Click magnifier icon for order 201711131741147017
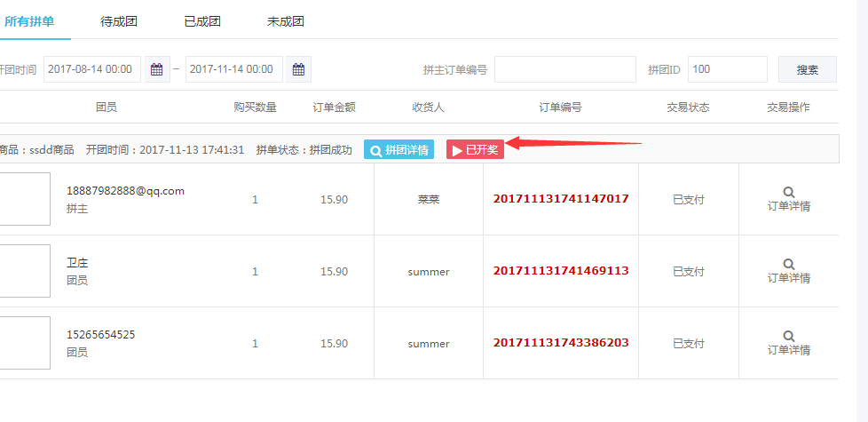The height and width of the screenshot is (422, 868). 788,192
